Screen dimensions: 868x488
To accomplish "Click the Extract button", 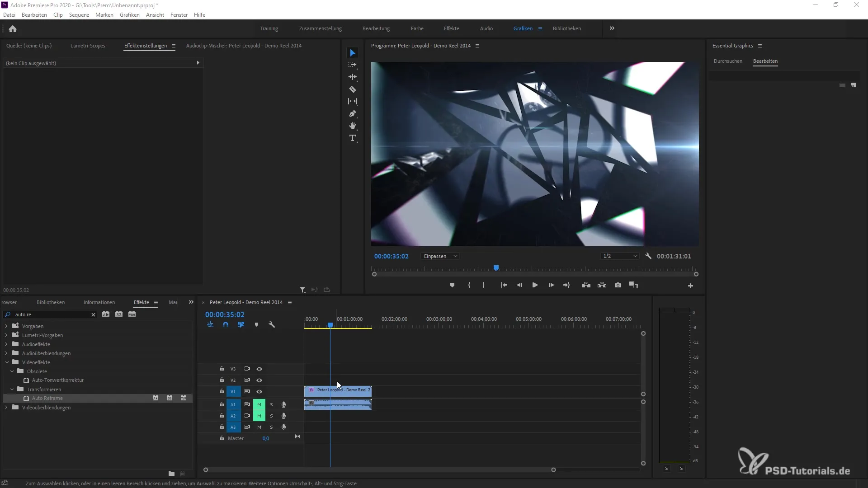I will pyautogui.click(x=602, y=285).
